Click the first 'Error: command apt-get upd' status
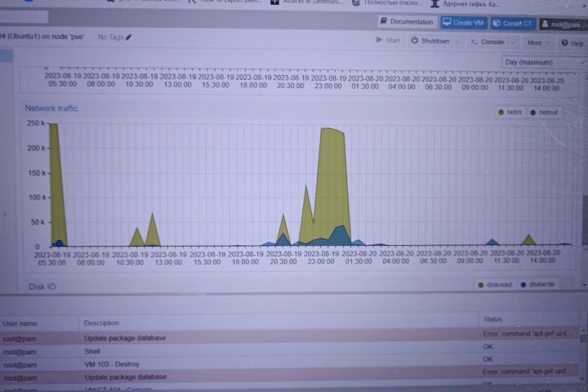The image size is (588, 392). [524, 333]
